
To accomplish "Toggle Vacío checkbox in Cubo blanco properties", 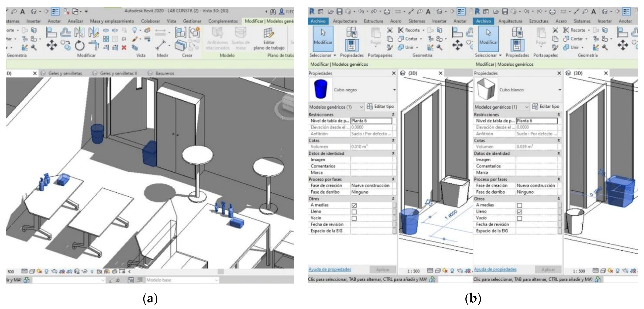I will pyautogui.click(x=519, y=218).
